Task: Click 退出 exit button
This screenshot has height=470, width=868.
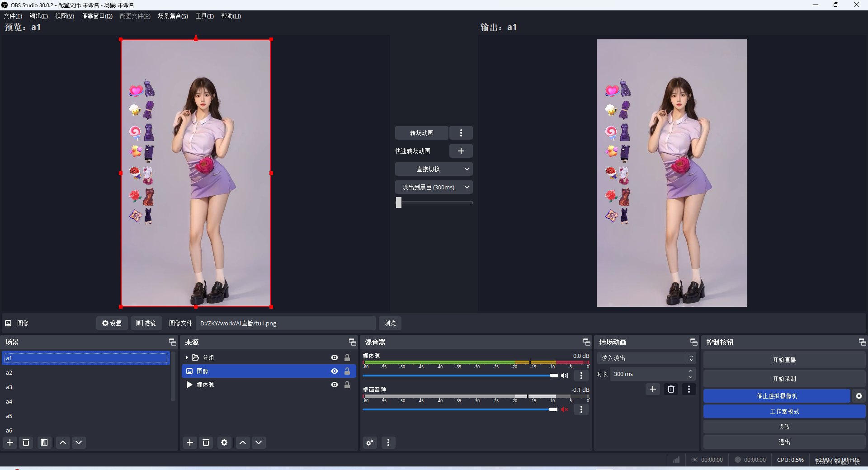Action: pyautogui.click(x=784, y=442)
